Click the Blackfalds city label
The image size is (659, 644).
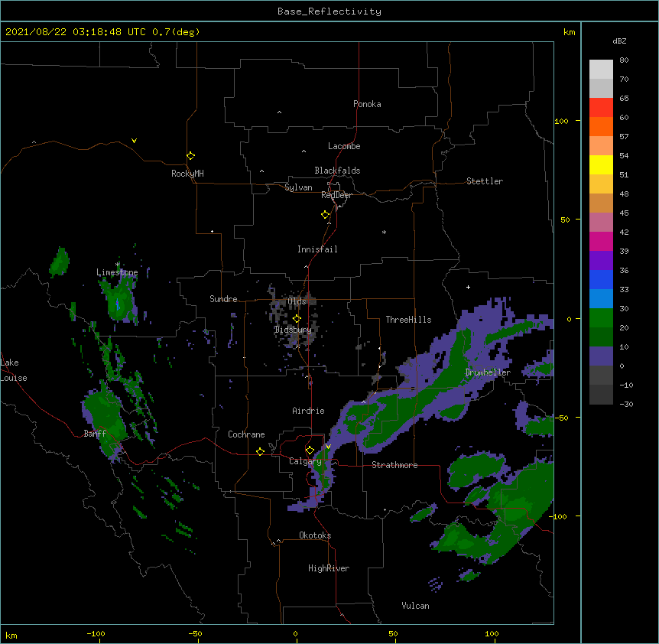(337, 171)
